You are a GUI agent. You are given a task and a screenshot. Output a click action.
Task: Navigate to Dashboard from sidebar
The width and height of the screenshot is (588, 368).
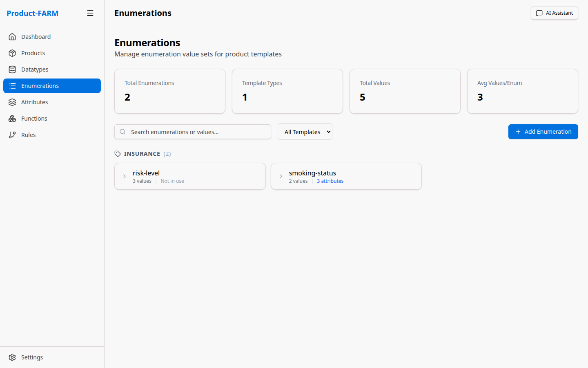click(36, 36)
